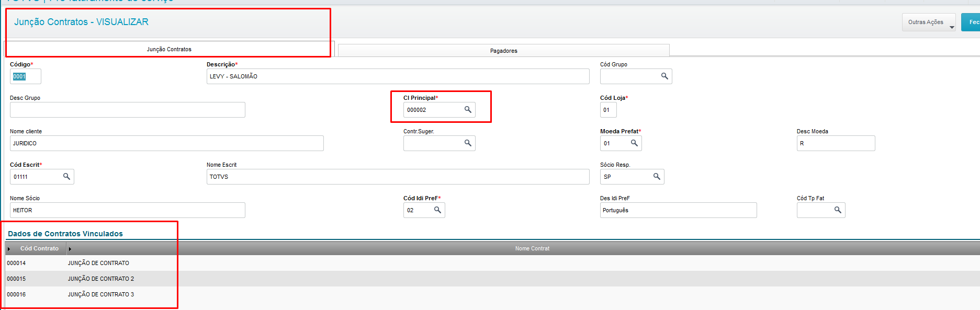Click the Código field with 0001
This screenshot has width=980, height=310.
pos(25,76)
